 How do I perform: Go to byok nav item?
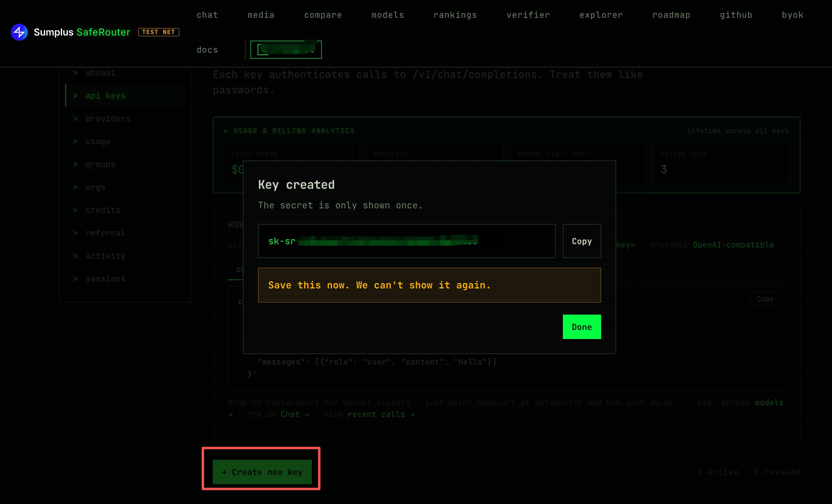793,15
